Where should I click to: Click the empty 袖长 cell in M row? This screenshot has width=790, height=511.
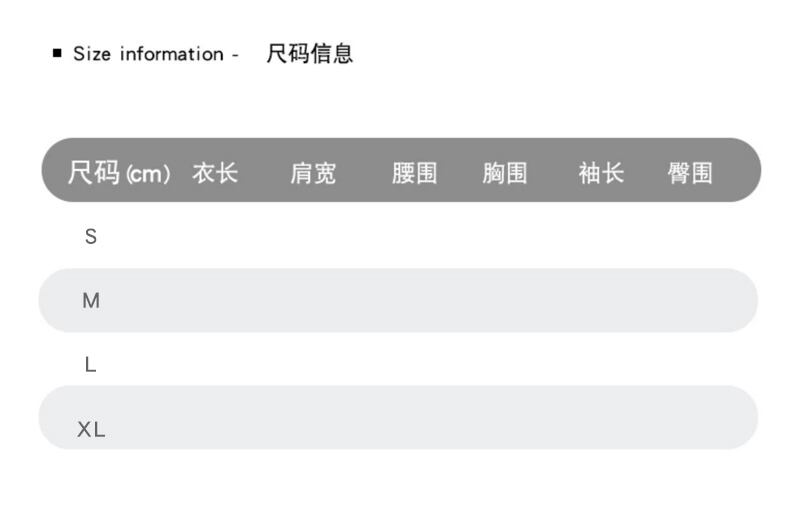click(x=601, y=300)
